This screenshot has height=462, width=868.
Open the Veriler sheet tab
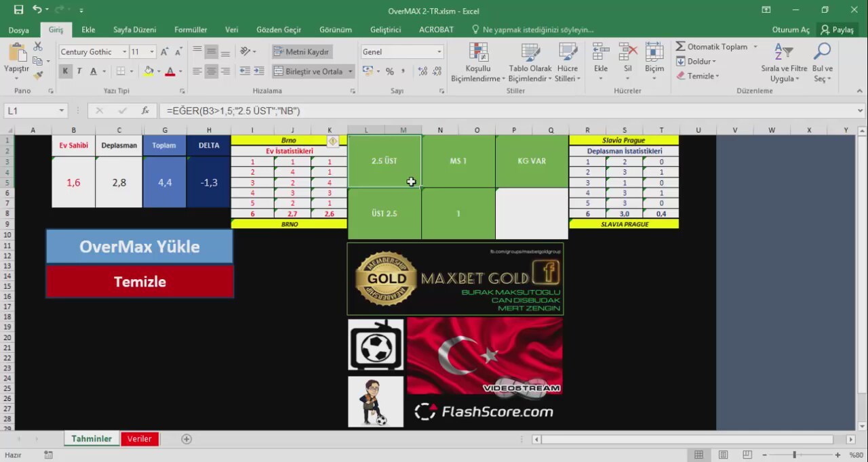point(140,439)
